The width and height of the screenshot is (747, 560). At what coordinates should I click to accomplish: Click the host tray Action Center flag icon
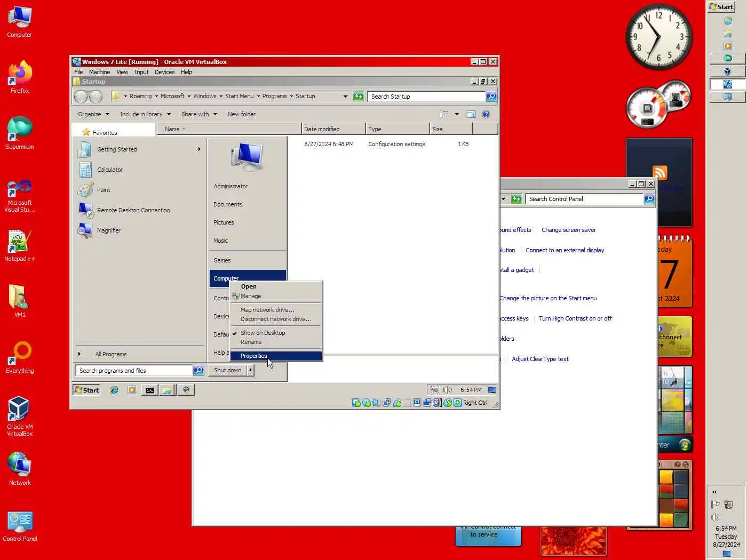[x=716, y=505]
